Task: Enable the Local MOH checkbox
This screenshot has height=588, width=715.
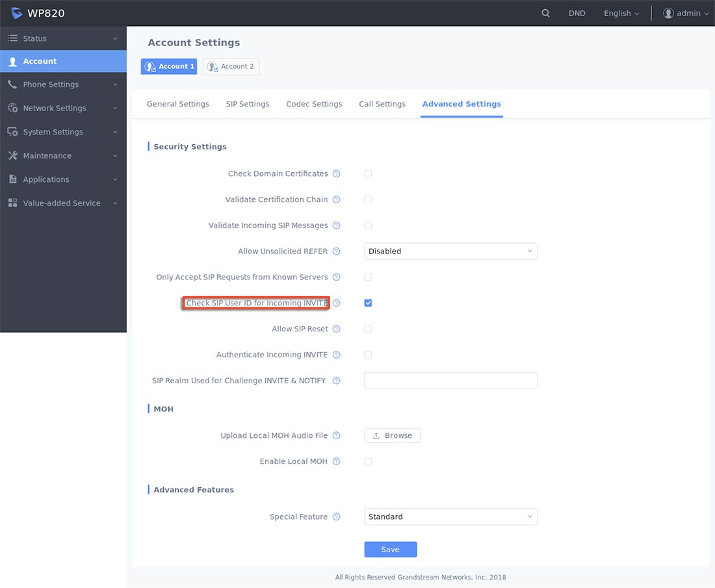Action: coord(368,462)
